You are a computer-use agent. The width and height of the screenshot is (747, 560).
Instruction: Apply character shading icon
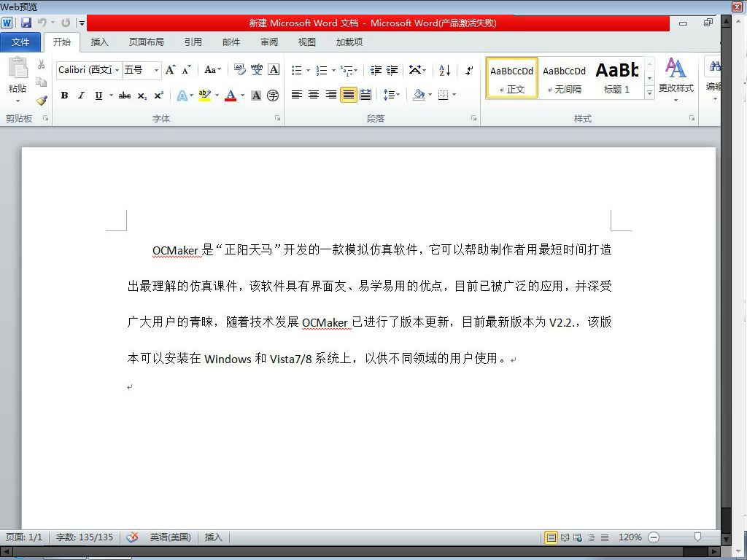click(256, 96)
